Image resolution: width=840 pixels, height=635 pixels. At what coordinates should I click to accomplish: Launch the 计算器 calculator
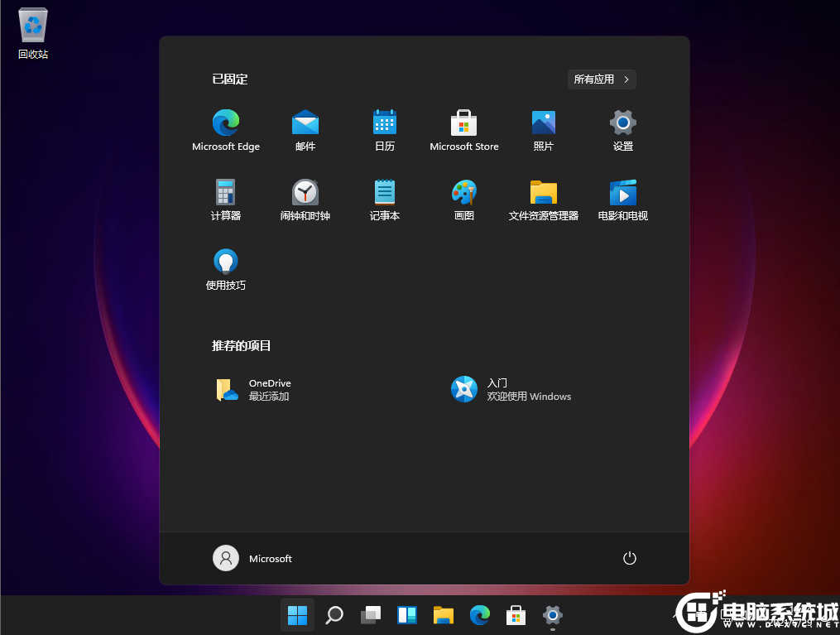click(226, 200)
